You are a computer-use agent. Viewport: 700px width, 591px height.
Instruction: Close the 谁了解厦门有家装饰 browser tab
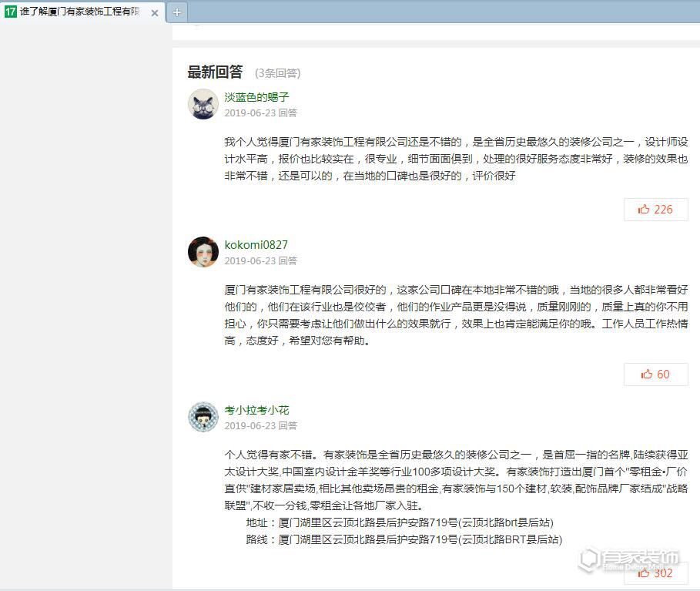156,12
